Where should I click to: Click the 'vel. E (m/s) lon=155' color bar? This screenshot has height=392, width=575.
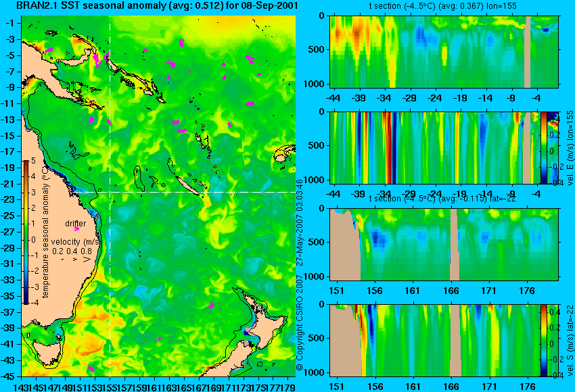(543, 147)
